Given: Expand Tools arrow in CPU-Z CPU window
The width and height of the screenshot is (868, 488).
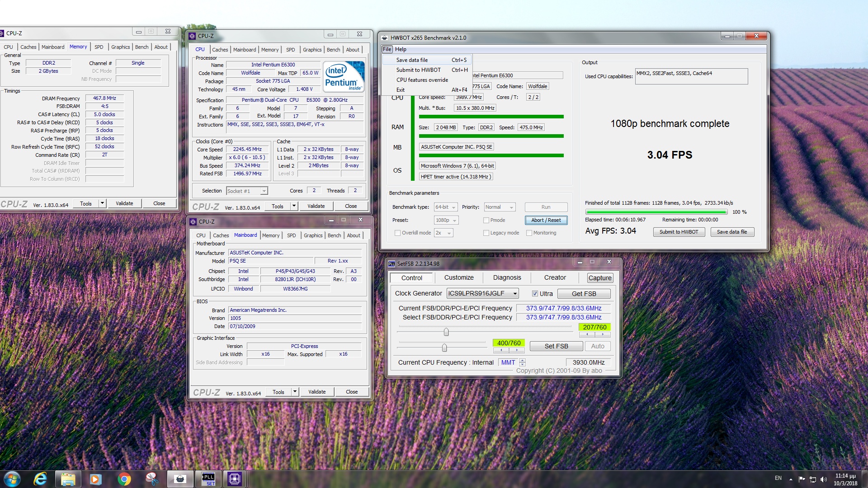Looking at the screenshot, I should click(x=294, y=206).
